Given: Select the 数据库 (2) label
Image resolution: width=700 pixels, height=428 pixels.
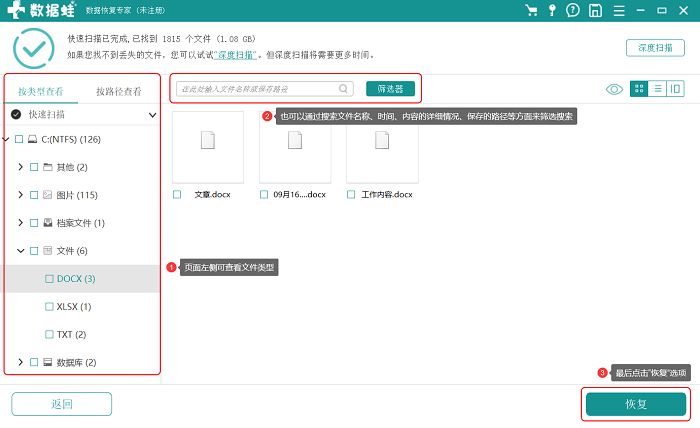Looking at the screenshot, I should (76, 362).
